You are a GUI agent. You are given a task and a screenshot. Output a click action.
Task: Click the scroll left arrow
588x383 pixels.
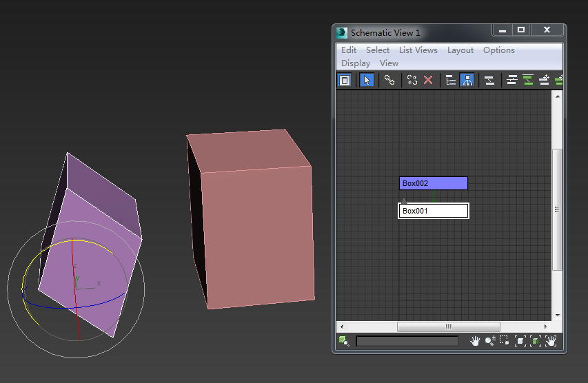tap(342, 327)
